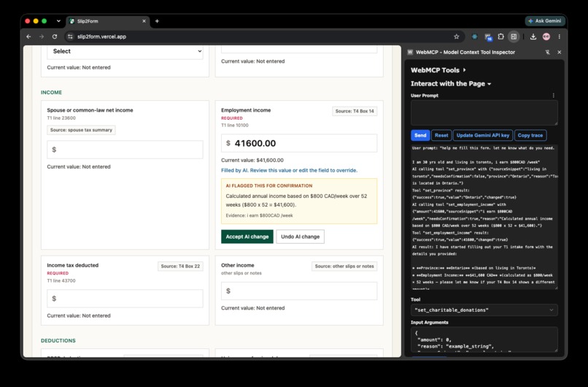
Task: Go back using the browser back arrow
Action: click(x=29, y=37)
